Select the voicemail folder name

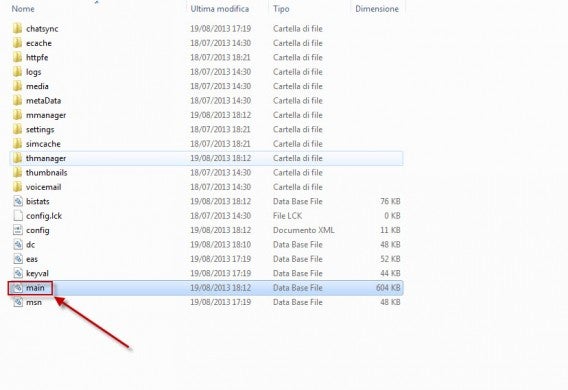click(x=43, y=187)
